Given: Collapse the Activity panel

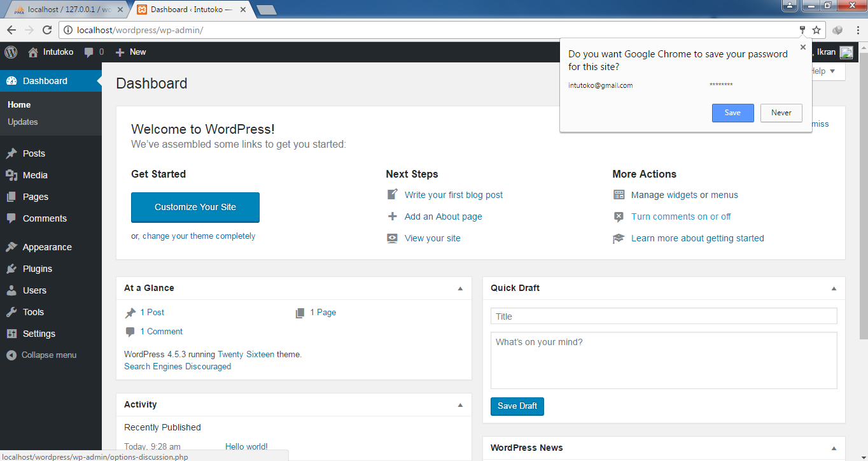Looking at the screenshot, I should 460,405.
